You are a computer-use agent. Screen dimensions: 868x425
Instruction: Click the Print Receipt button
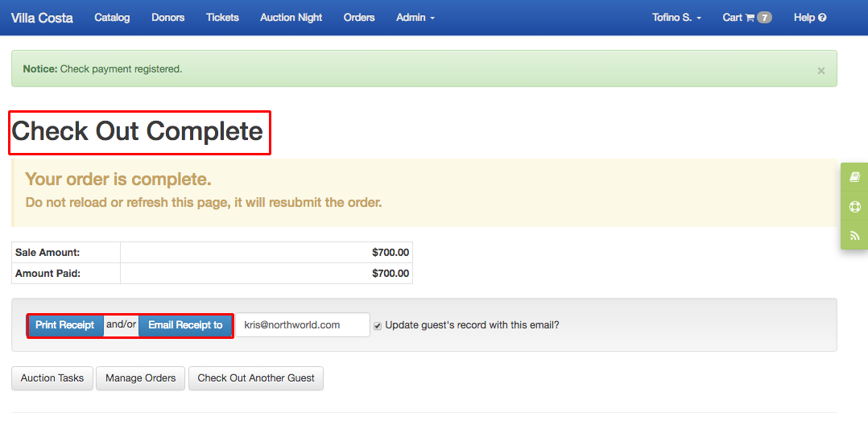tap(65, 325)
